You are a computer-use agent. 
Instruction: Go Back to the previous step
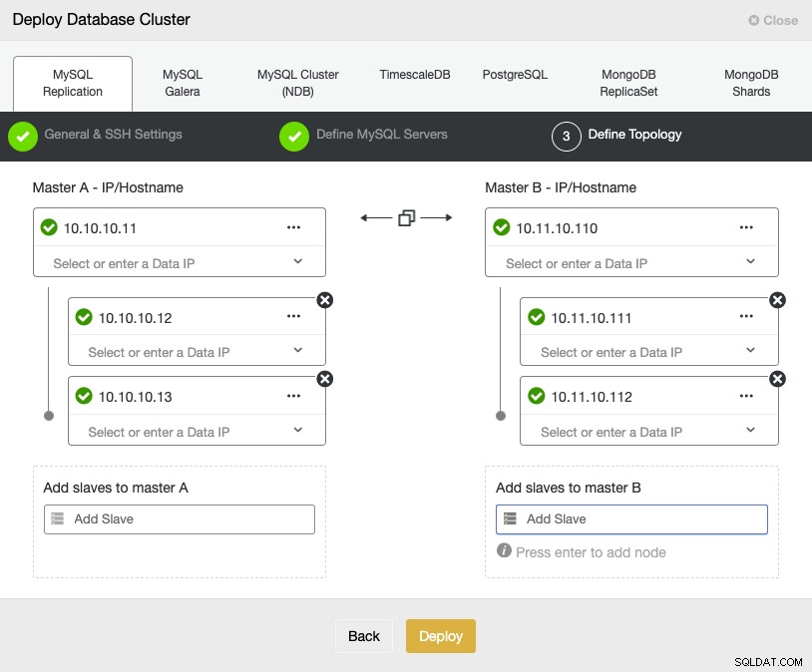364,636
